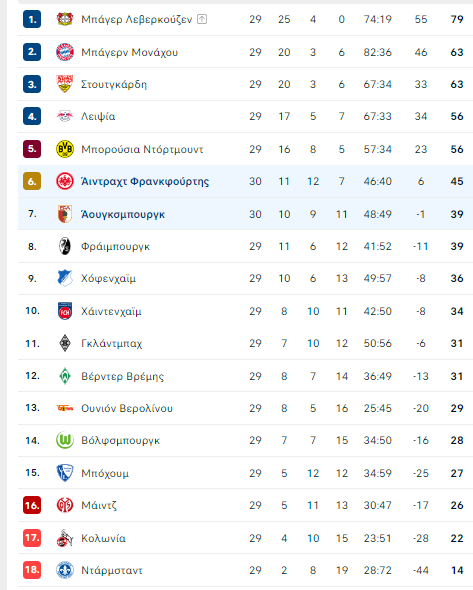Open the Ουνιόν Βερολίνου team link
Screen dimensions: 473x590
coord(127,408)
